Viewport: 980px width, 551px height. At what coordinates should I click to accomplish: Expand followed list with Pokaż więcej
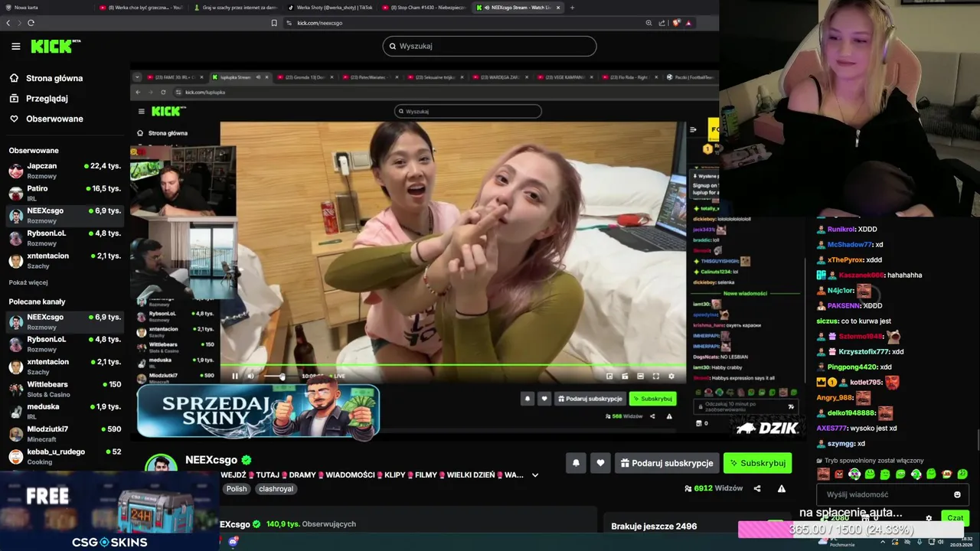(x=28, y=282)
